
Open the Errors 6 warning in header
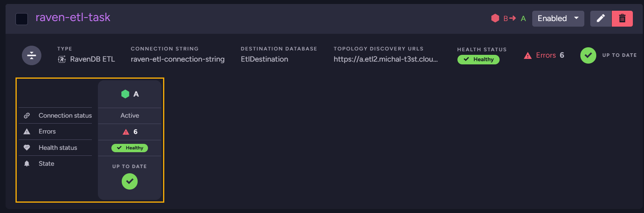coord(544,55)
